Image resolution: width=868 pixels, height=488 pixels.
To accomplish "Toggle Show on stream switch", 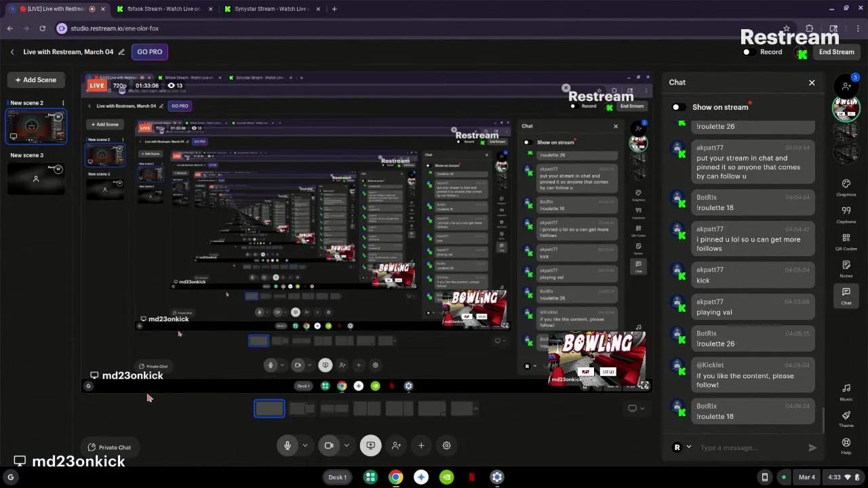I will [678, 107].
